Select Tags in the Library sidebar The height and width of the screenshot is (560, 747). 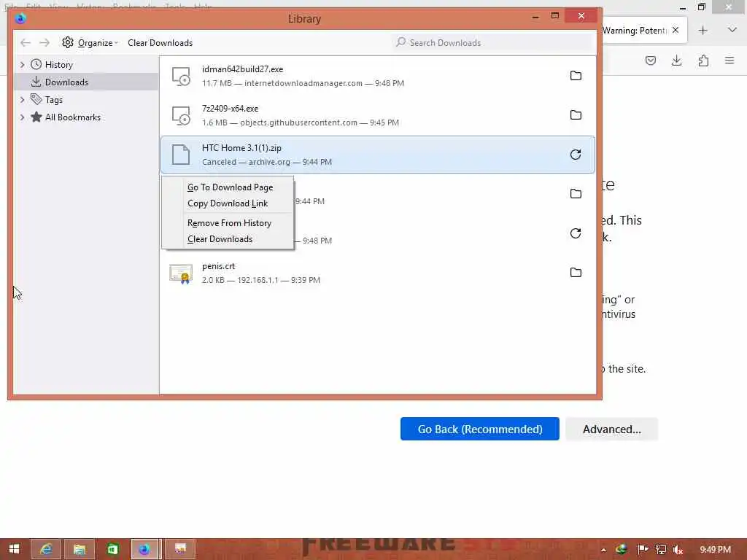(53, 100)
